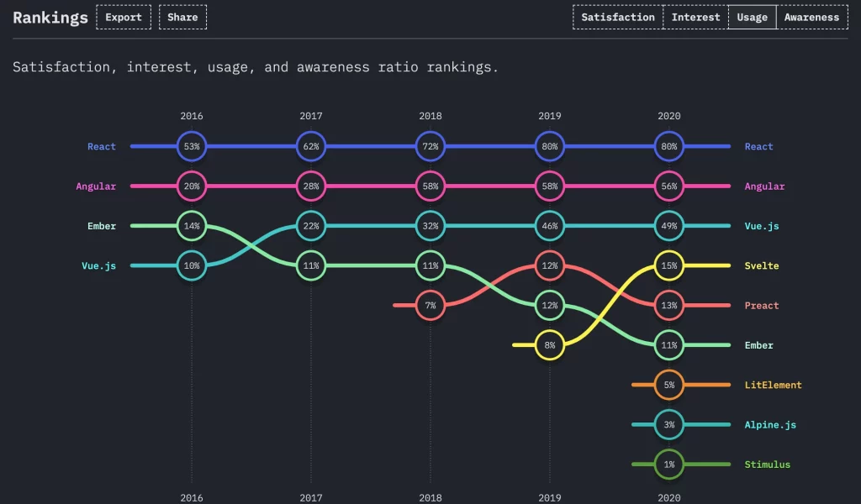Switch to the Satisfaction tab
The height and width of the screenshot is (504, 861).
(617, 17)
